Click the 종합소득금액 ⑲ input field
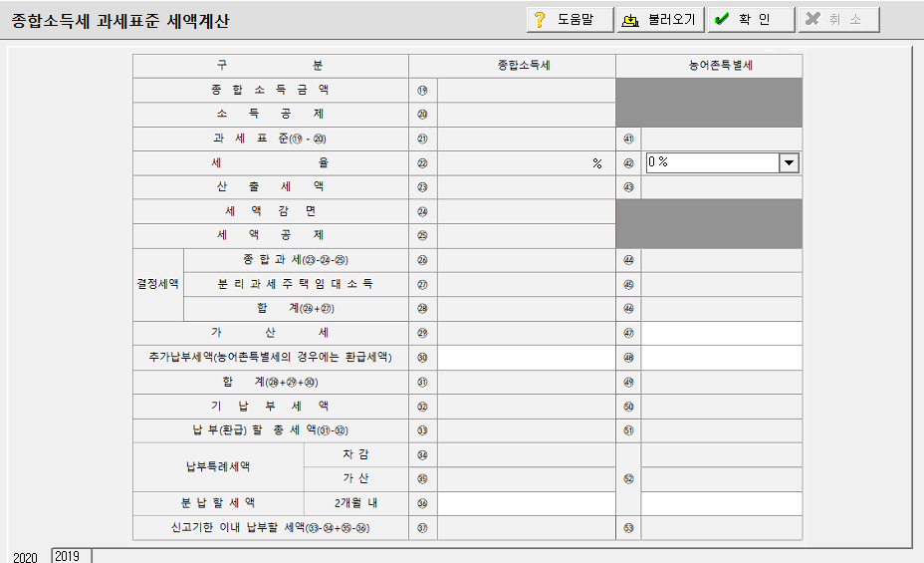This screenshot has height=563, width=924. click(x=527, y=91)
